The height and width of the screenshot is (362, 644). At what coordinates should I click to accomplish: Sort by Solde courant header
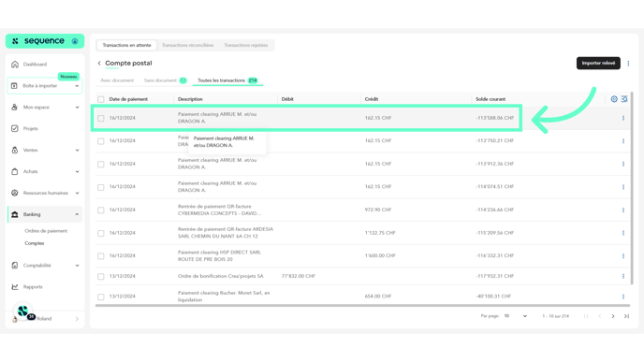pyautogui.click(x=490, y=99)
